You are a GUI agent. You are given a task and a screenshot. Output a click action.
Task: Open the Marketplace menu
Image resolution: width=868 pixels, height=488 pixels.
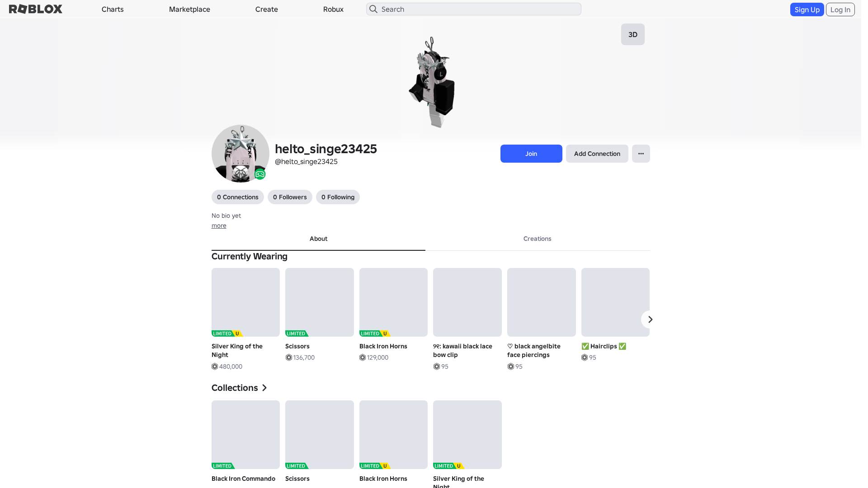(x=189, y=9)
